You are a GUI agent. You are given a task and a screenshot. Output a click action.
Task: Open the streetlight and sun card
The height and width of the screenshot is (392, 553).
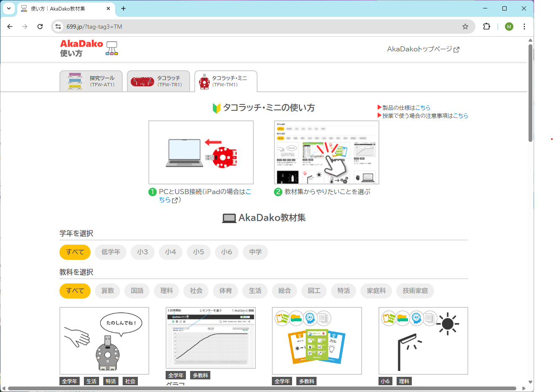click(x=423, y=341)
